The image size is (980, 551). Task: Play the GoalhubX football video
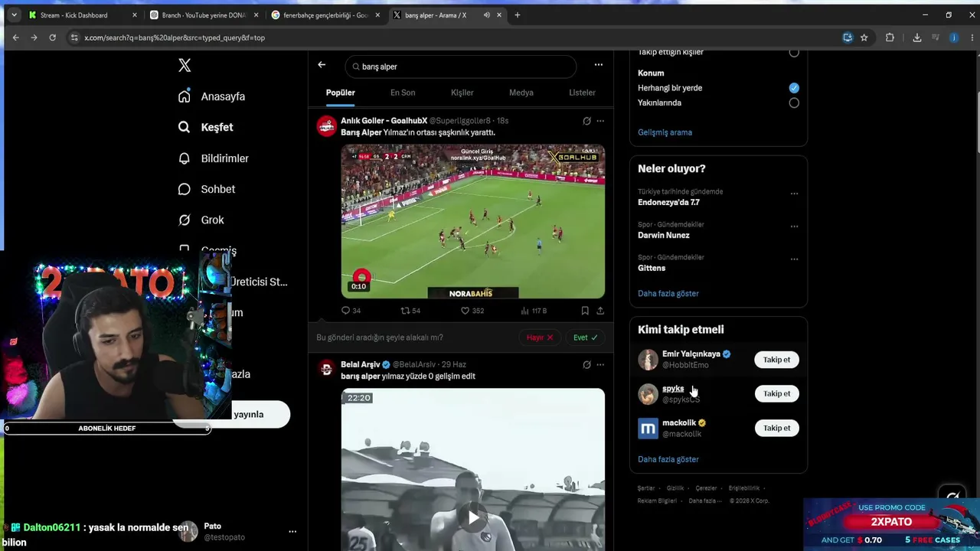click(x=473, y=221)
